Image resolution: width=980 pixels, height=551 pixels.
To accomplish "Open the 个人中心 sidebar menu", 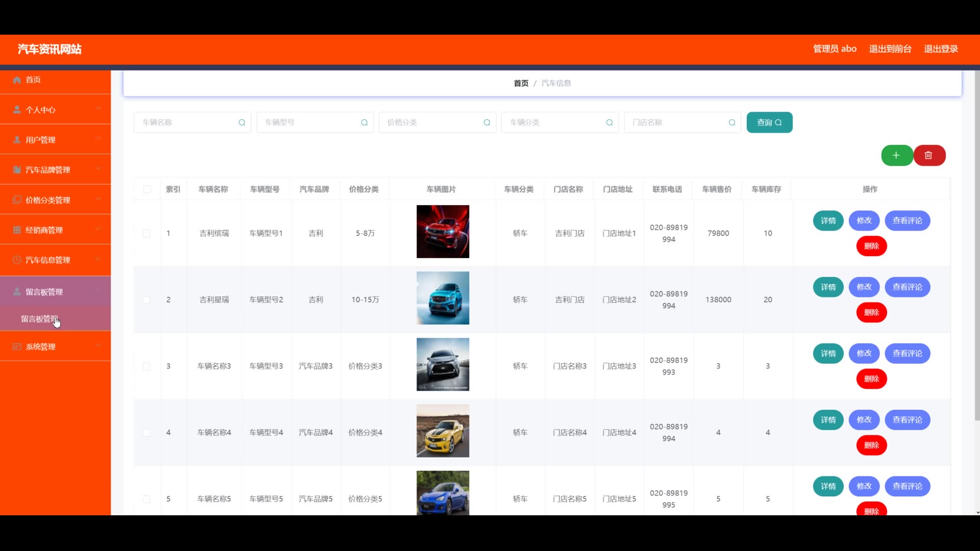I will (41, 110).
